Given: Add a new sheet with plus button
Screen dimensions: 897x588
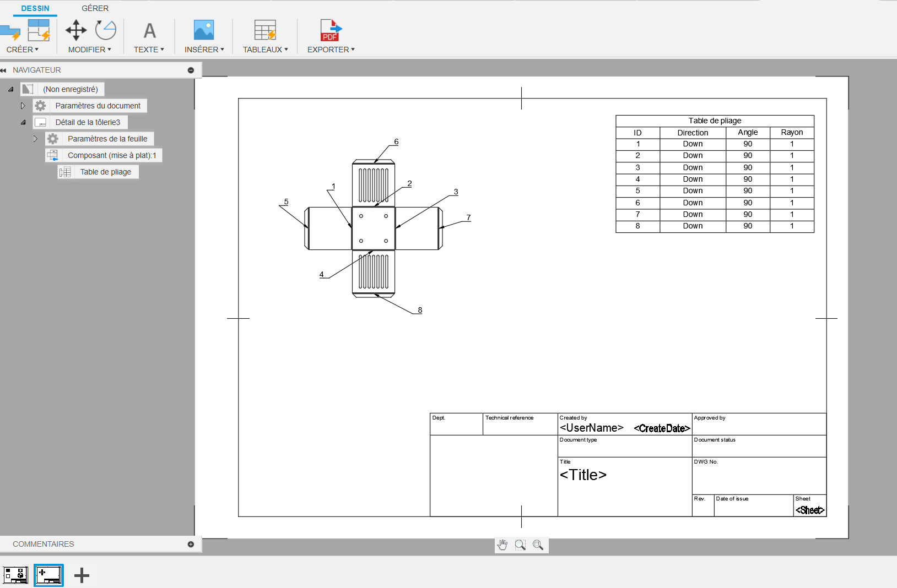Looking at the screenshot, I should [x=82, y=575].
